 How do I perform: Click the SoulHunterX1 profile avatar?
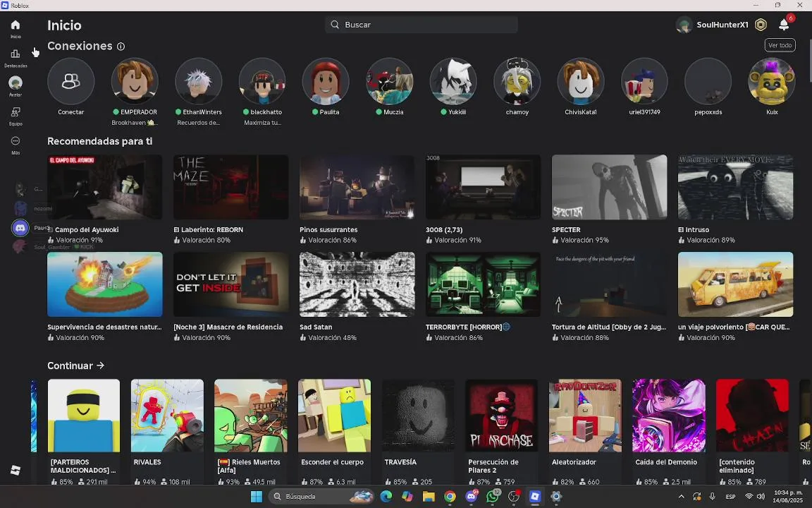tap(684, 25)
